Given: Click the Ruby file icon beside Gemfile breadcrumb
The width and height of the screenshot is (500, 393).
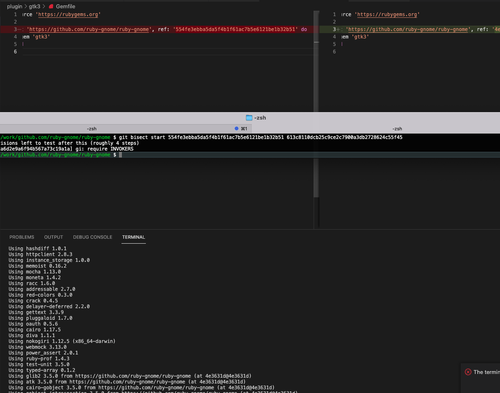Looking at the screenshot, I should pos(51,6).
